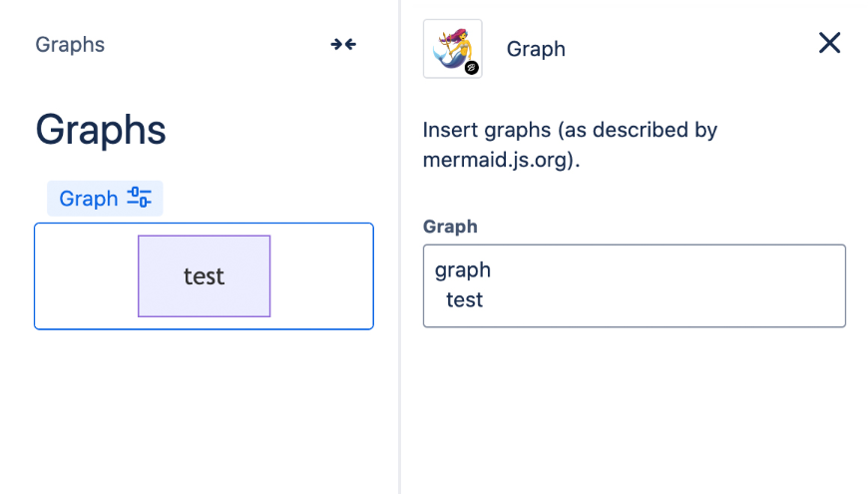Click the large Graphs page title
The width and height of the screenshot is (868, 494).
(101, 130)
